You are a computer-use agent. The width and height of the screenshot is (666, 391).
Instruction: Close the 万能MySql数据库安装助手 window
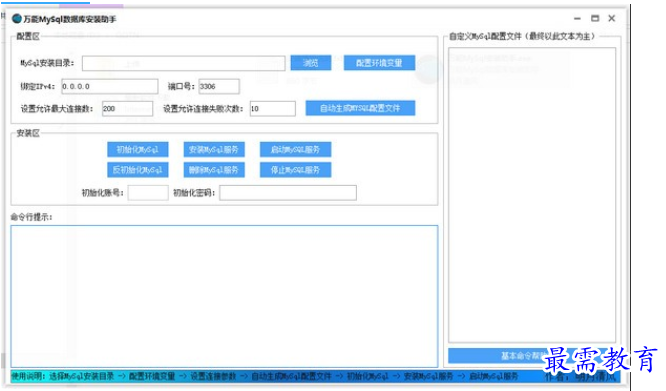(x=612, y=18)
